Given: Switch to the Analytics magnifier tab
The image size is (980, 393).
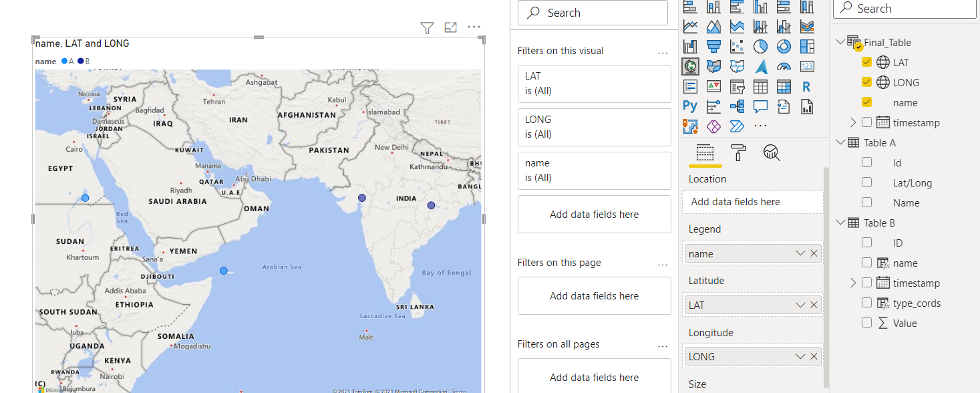Looking at the screenshot, I should (x=772, y=152).
